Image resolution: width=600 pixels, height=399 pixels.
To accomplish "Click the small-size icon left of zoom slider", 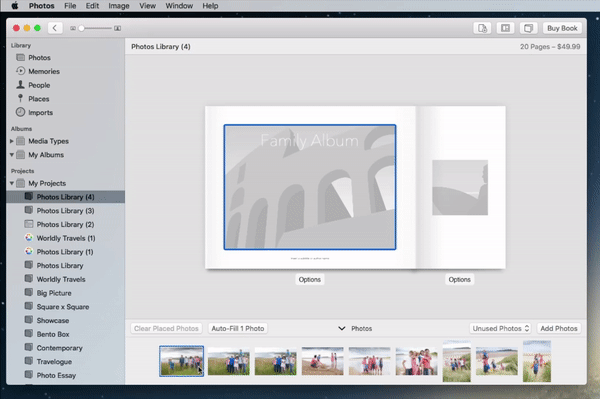I will pyautogui.click(x=73, y=28).
